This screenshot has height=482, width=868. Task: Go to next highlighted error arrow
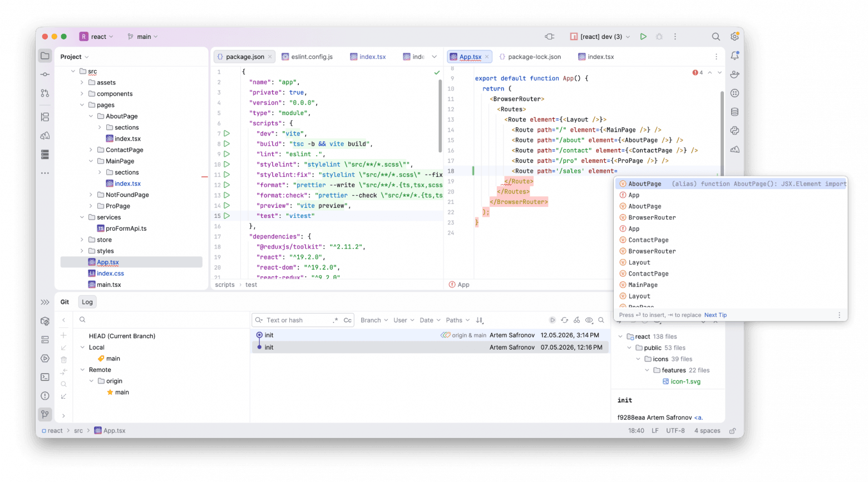coord(719,73)
